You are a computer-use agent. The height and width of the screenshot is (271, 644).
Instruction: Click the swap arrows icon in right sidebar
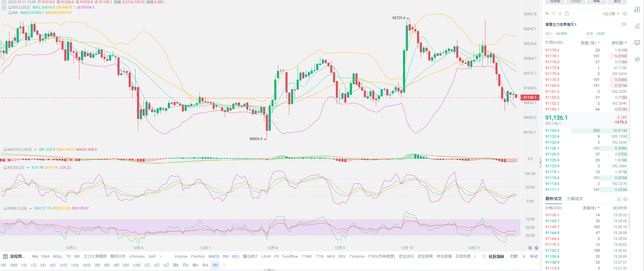(x=637, y=59)
